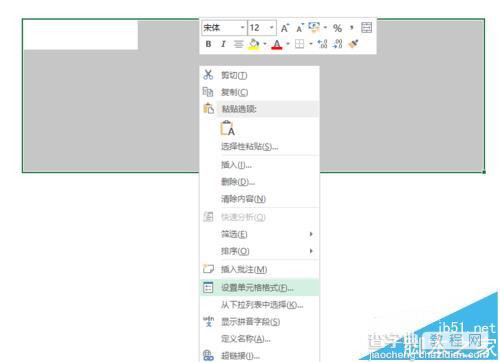This screenshot has width=500, height=362.
Task: Expand the 排序(O) submenu
Action: tap(259, 251)
